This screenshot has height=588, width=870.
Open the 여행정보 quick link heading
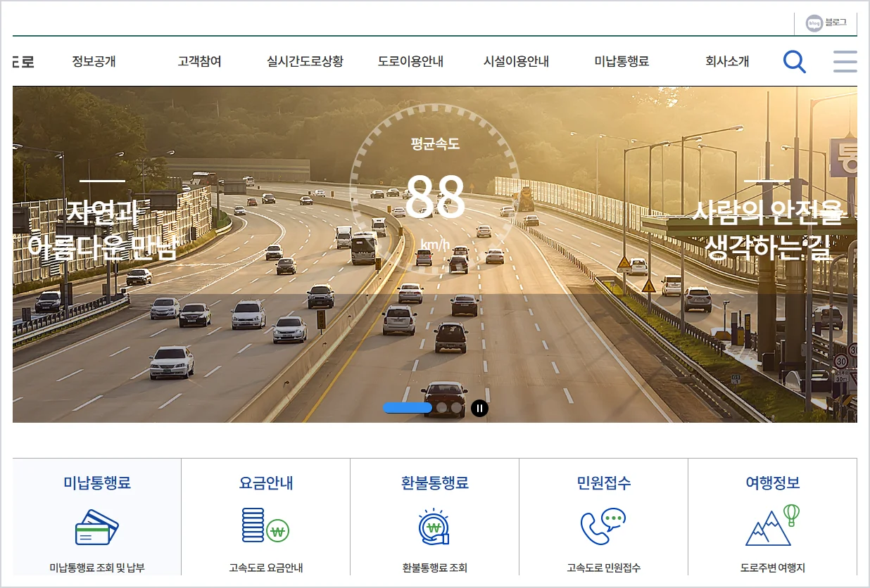tap(773, 483)
